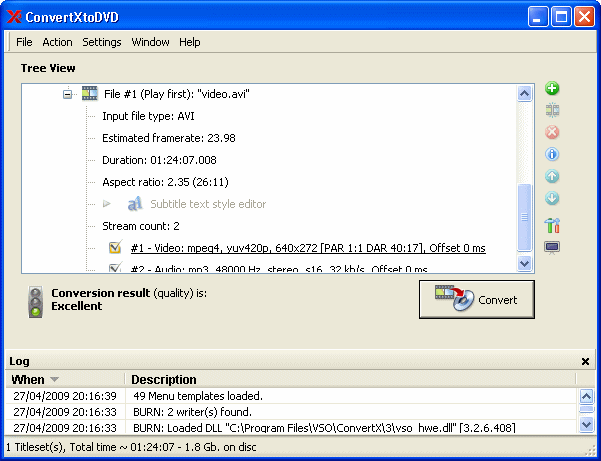This screenshot has width=601, height=461.
Task: Open the Settings menu
Action: (x=102, y=42)
